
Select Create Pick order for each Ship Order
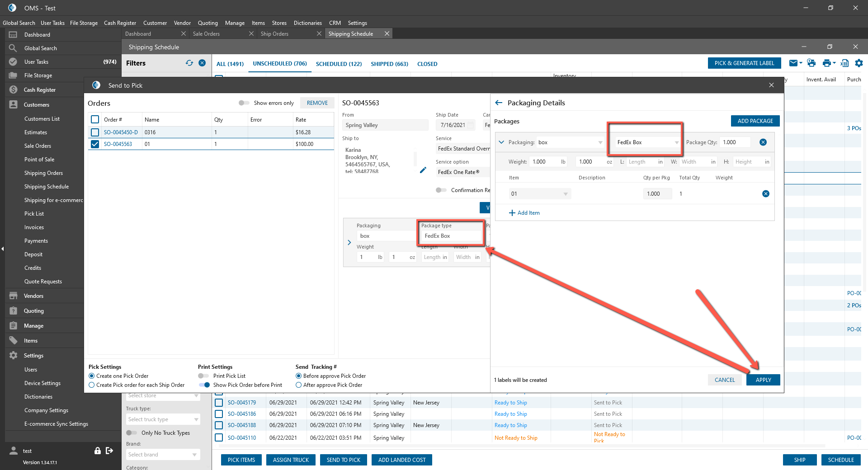click(92, 385)
